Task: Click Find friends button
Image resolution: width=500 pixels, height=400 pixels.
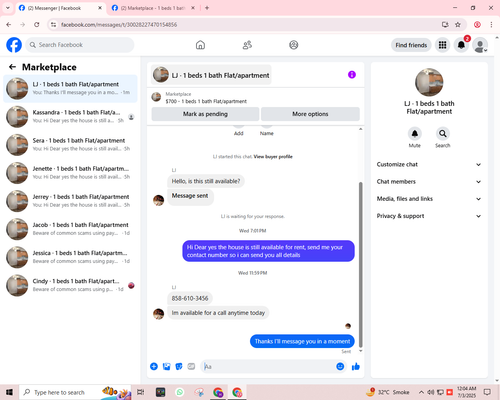Action: [411, 45]
